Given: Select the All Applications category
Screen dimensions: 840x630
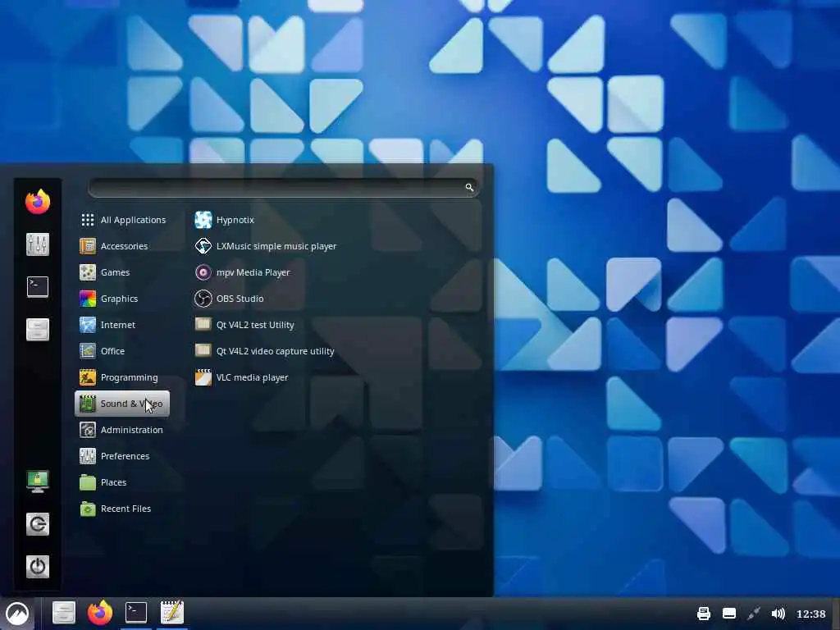Looking at the screenshot, I should click(x=123, y=220).
